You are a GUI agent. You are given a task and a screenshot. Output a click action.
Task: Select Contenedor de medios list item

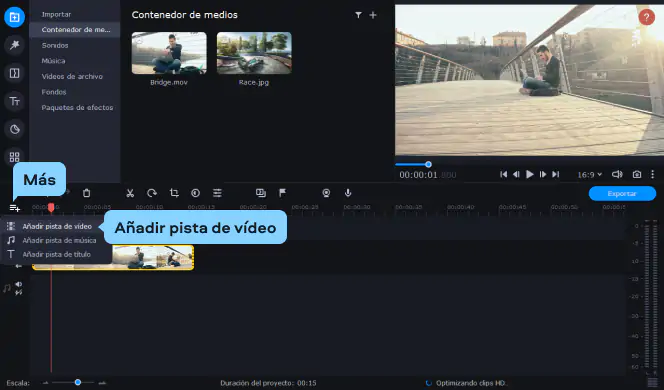click(75, 30)
